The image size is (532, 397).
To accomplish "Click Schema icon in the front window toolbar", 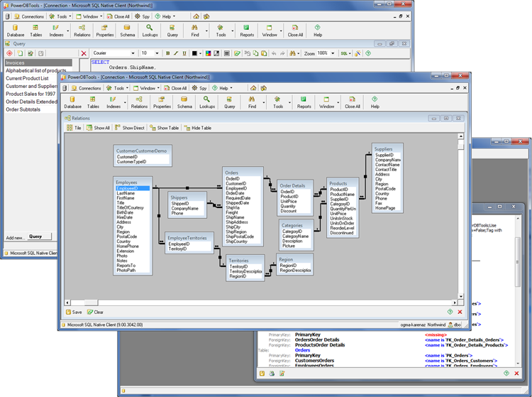I will [184, 102].
